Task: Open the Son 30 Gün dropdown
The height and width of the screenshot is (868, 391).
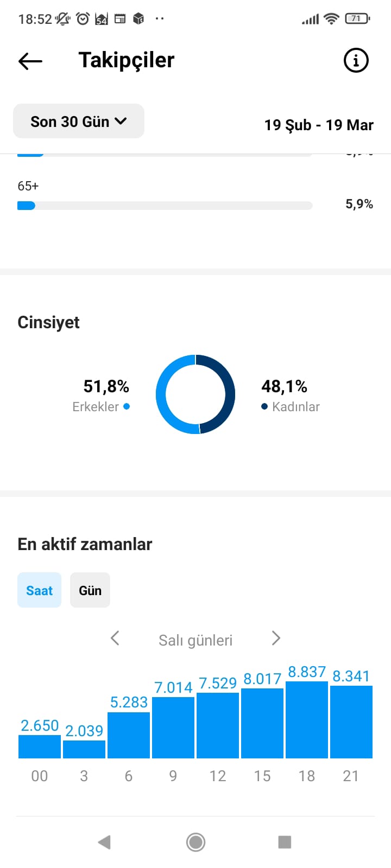Action: (79, 121)
